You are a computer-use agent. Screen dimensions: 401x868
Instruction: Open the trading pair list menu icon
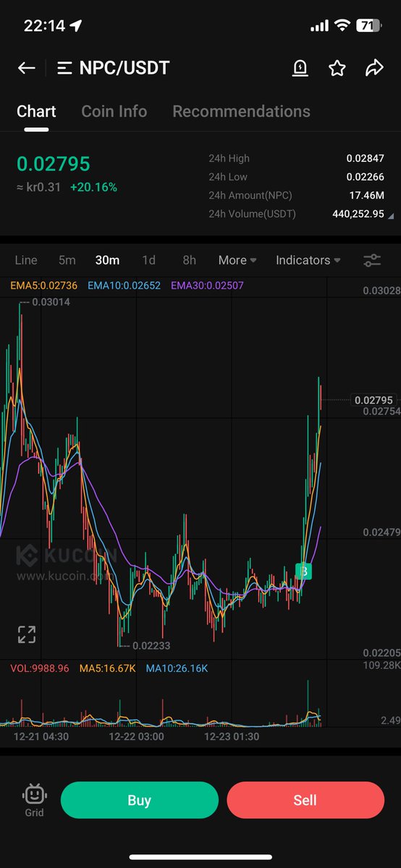[x=65, y=68]
